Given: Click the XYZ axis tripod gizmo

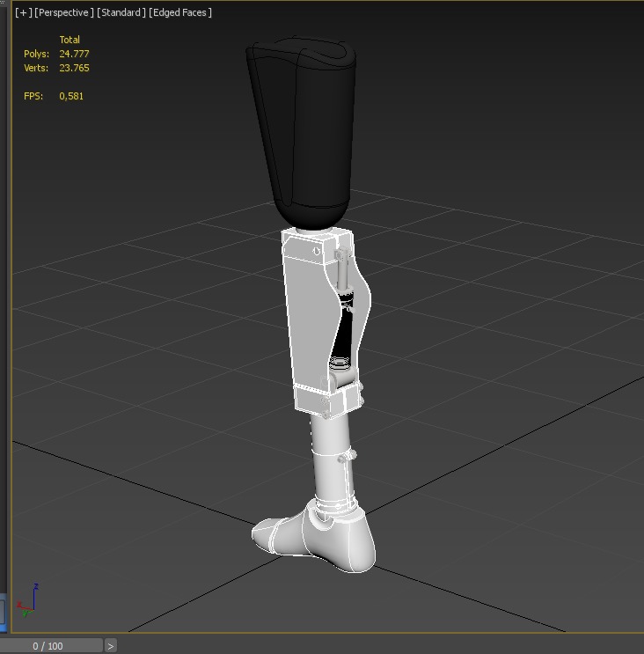Looking at the screenshot, I should click(x=27, y=600).
